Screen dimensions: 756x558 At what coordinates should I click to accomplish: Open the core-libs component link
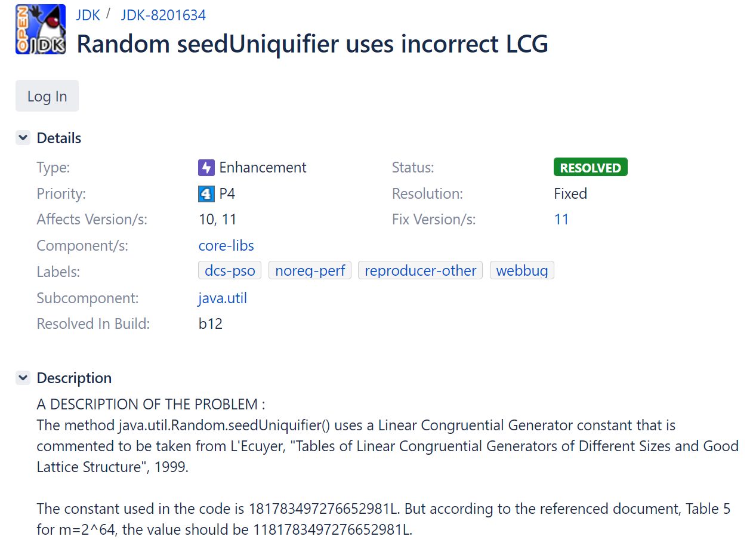(x=226, y=246)
